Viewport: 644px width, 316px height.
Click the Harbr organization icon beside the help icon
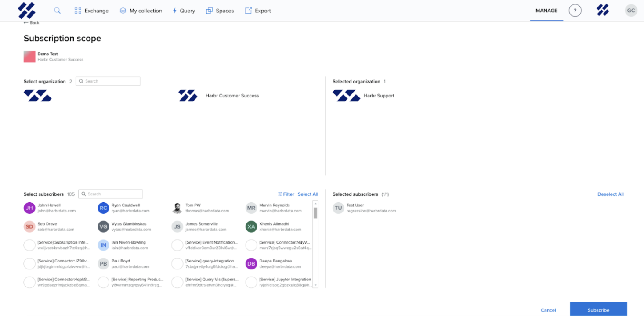pyautogui.click(x=603, y=11)
